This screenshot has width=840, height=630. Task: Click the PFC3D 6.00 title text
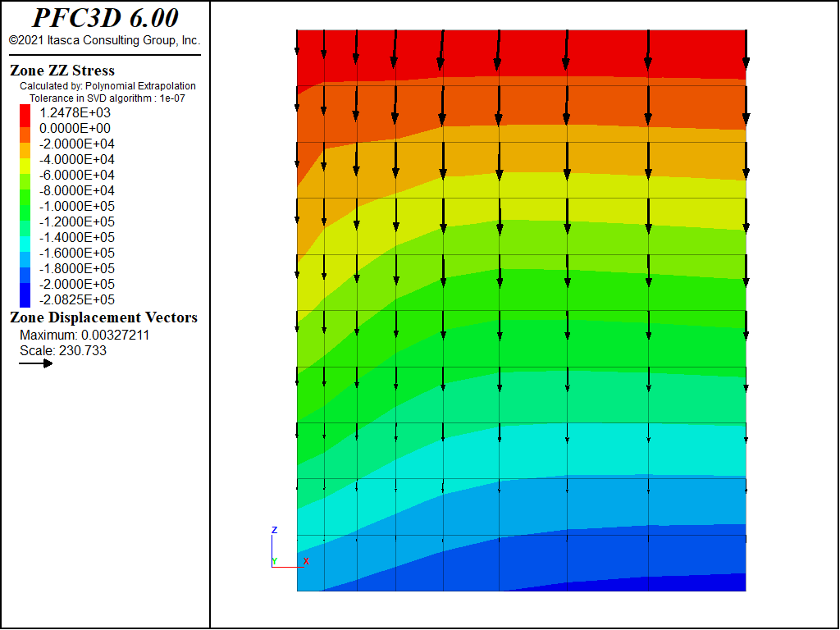(105, 17)
